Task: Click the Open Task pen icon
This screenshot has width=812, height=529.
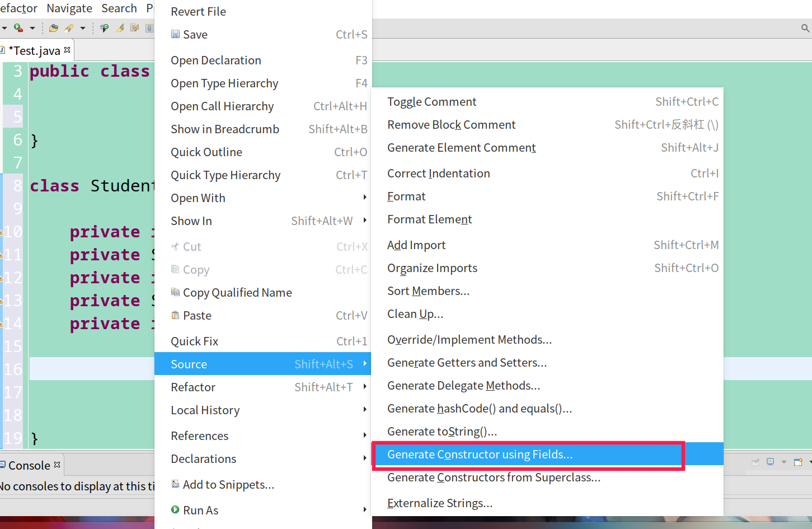Action: pos(69,28)
